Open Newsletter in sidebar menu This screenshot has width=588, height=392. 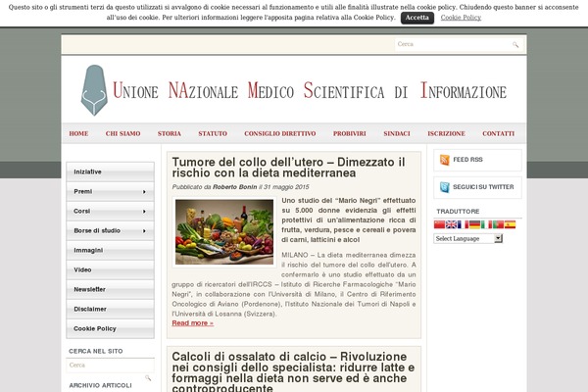tap(110, 289)
